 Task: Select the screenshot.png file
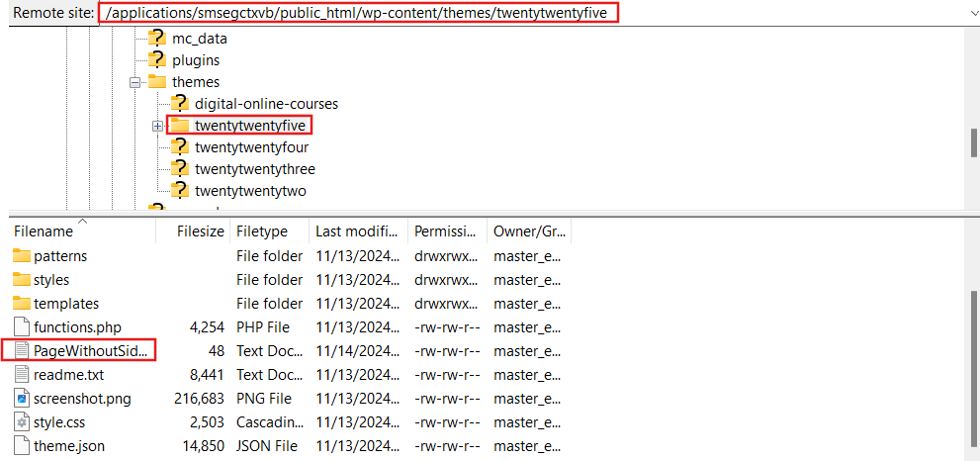point(82,399)
